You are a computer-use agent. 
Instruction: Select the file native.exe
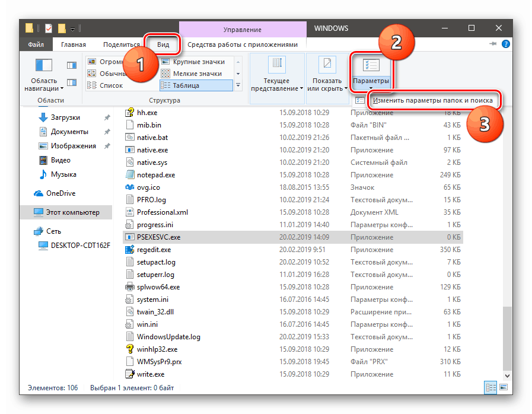click(292, 150)
